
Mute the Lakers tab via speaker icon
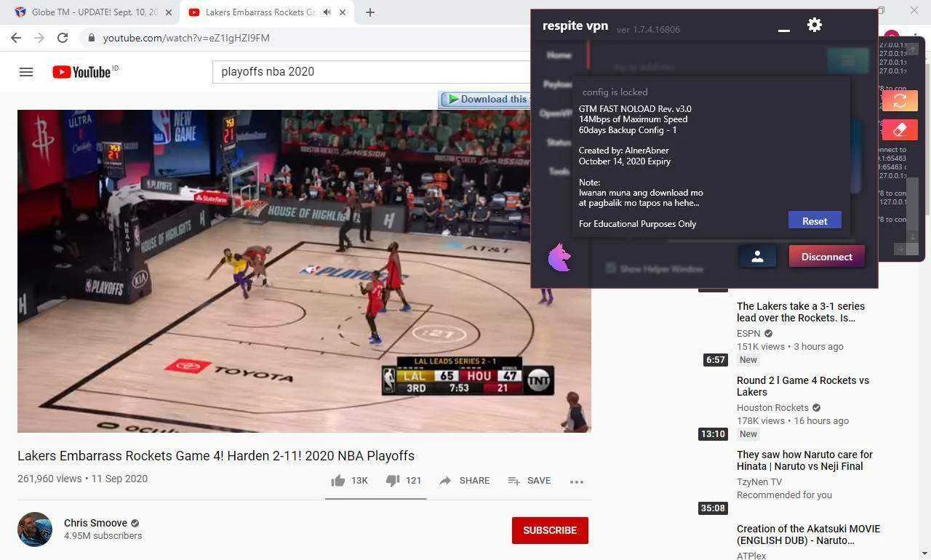click(327, 12)
